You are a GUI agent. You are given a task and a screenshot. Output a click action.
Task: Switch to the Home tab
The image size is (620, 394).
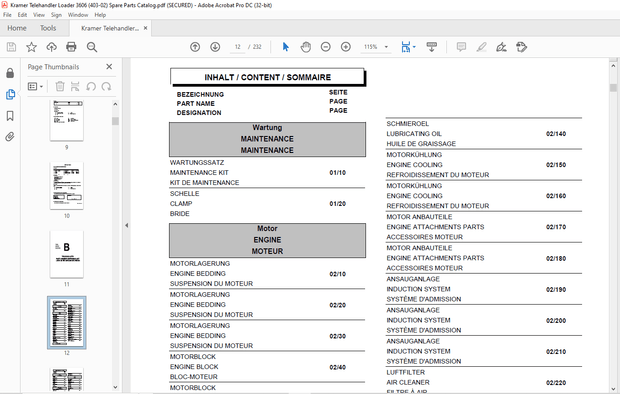17,28
